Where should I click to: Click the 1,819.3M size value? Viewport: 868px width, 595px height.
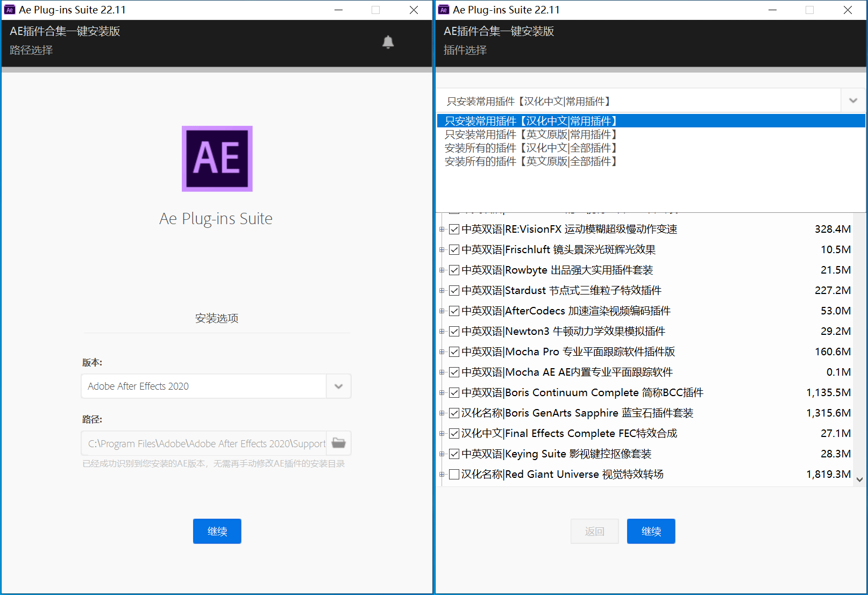[828, 475]
